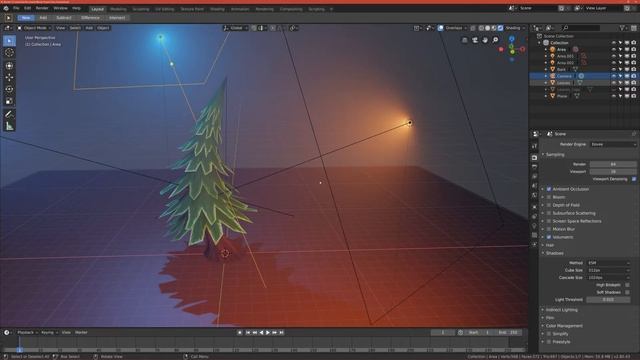Click the rendered viewport shading icon
The width and height of the screenshot is (640, 360).
point(500,28)
